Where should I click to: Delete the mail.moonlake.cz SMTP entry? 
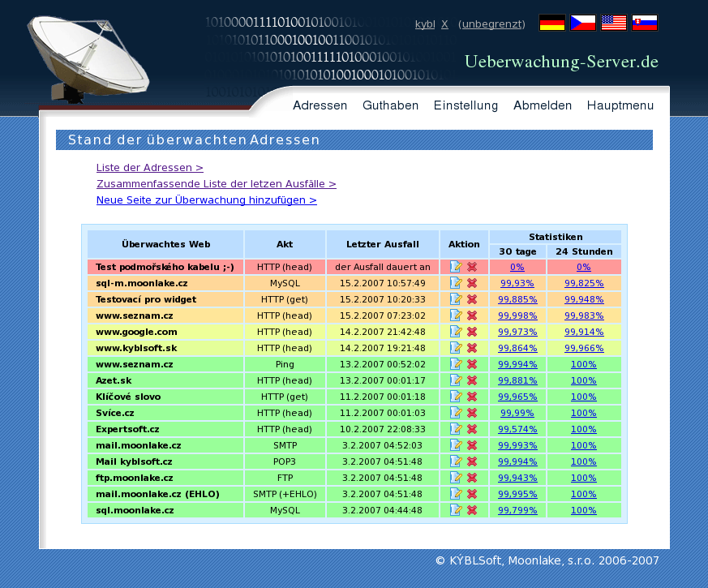(472, 446)
